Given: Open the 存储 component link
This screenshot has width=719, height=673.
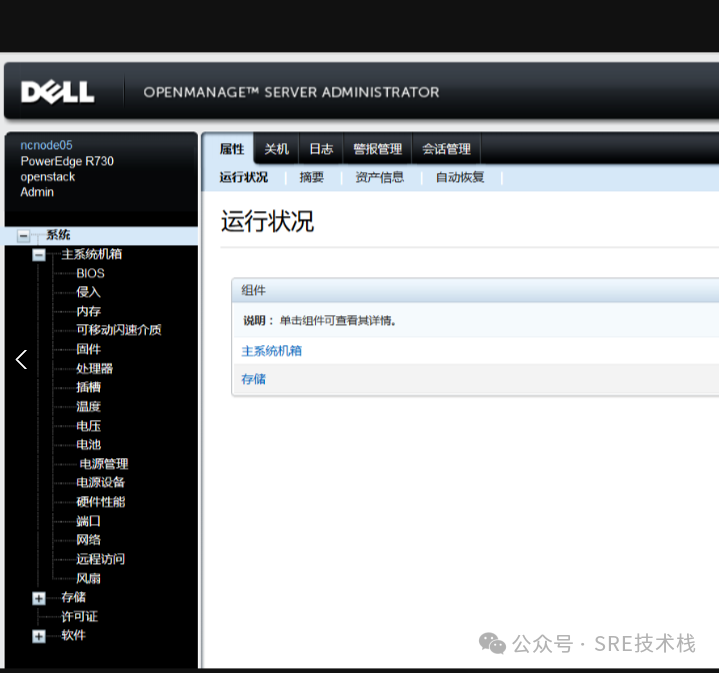Looking at the screenshot, I should click(254, 379).
